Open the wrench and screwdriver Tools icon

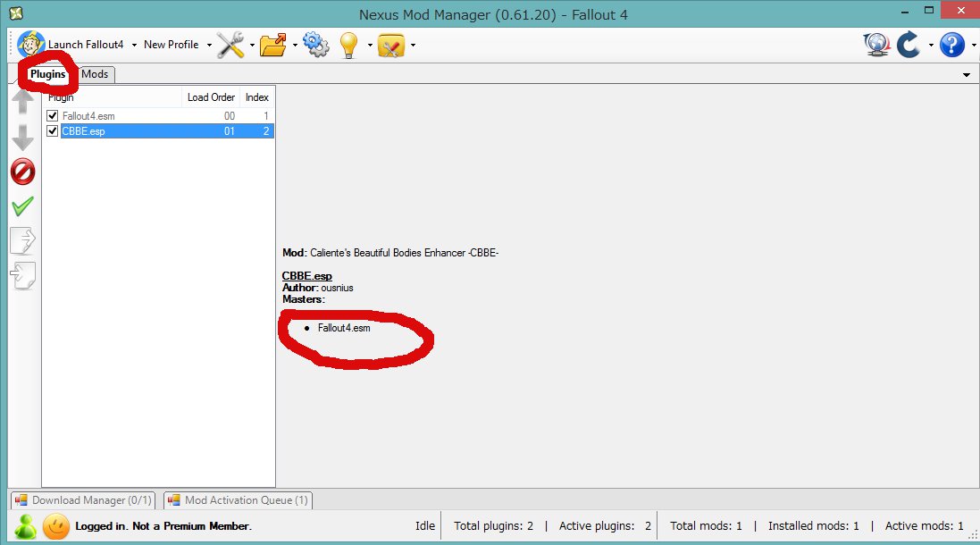[x=230, y=45]
